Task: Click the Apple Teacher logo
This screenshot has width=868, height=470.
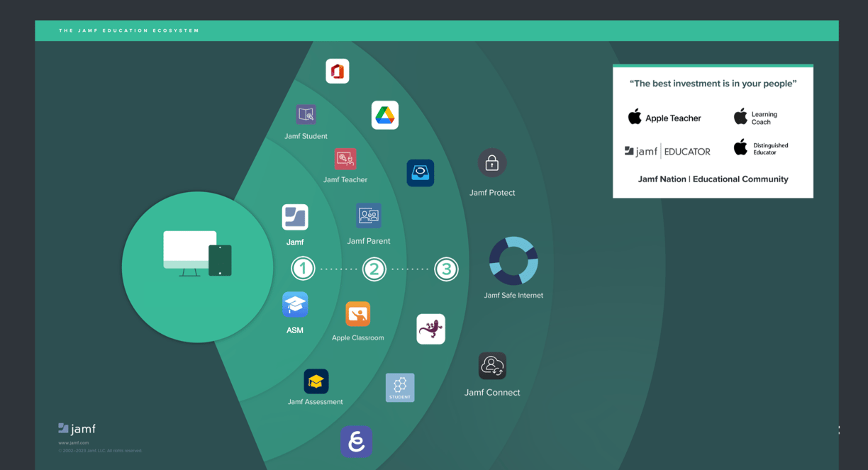Action: click(664, 117)
